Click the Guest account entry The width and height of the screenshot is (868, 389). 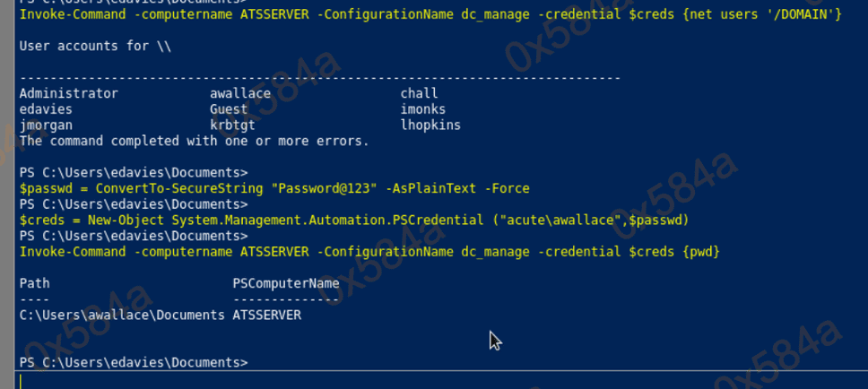coord(229,109)
